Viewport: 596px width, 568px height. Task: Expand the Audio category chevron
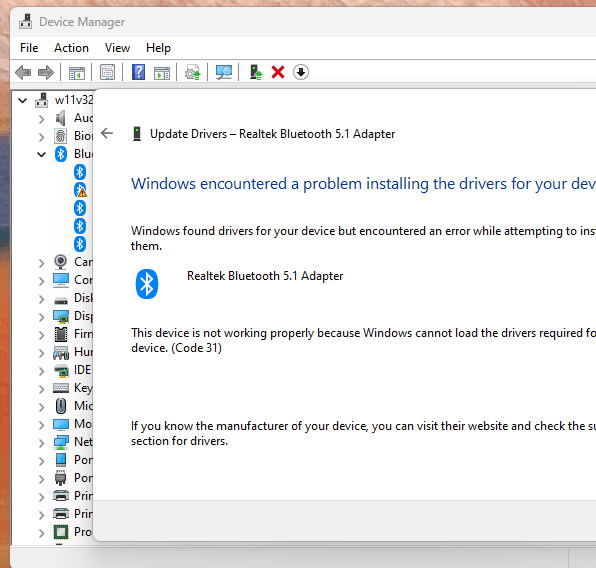click(x=41, y=119)
